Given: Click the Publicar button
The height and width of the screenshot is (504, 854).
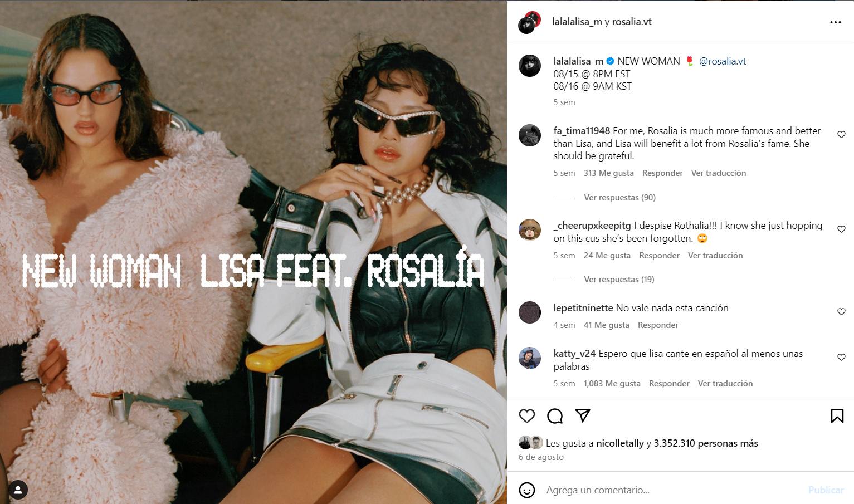Looking at the screenshot, I should click(826, 490).
